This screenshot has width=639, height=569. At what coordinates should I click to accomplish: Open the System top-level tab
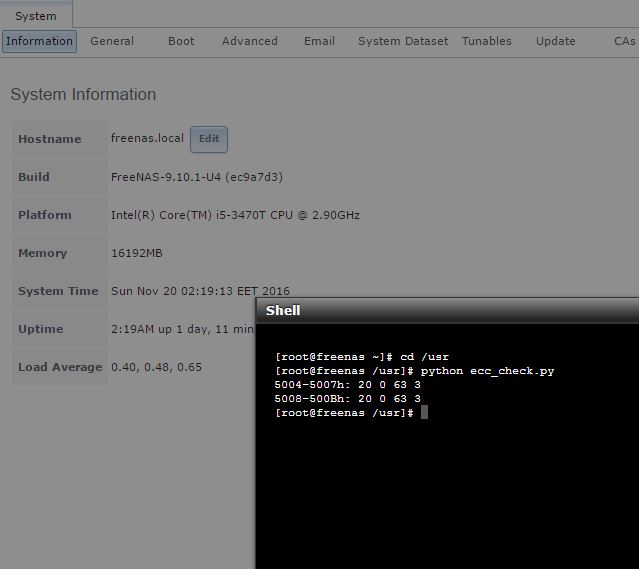point(36,16)
